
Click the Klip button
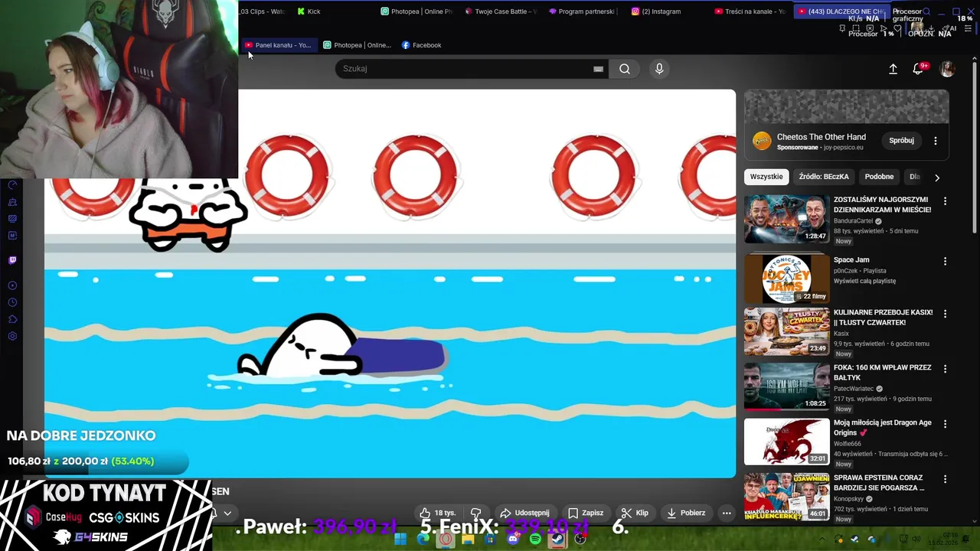tap(635, 513)
